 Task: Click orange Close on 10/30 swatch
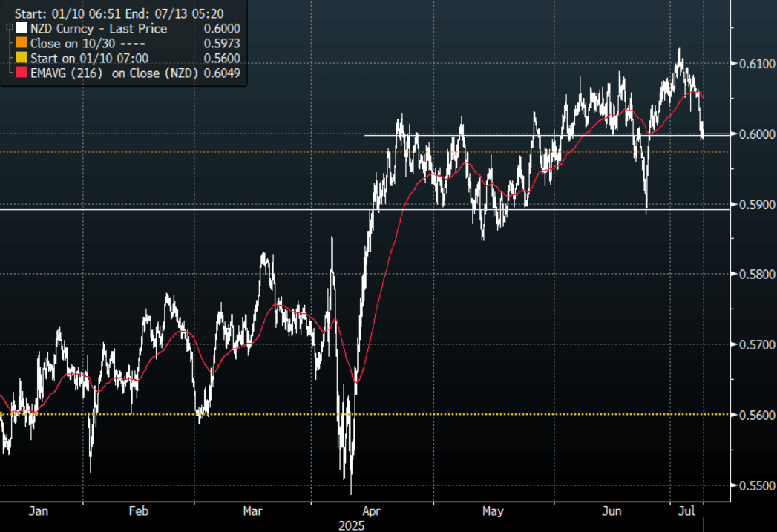(x=22, y=43)
